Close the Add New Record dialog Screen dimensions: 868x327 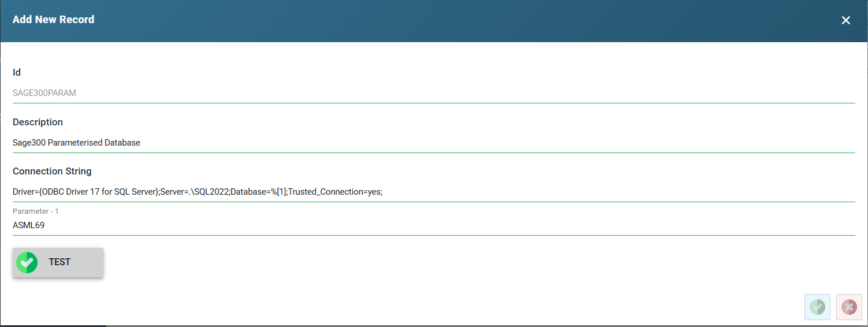845,20
